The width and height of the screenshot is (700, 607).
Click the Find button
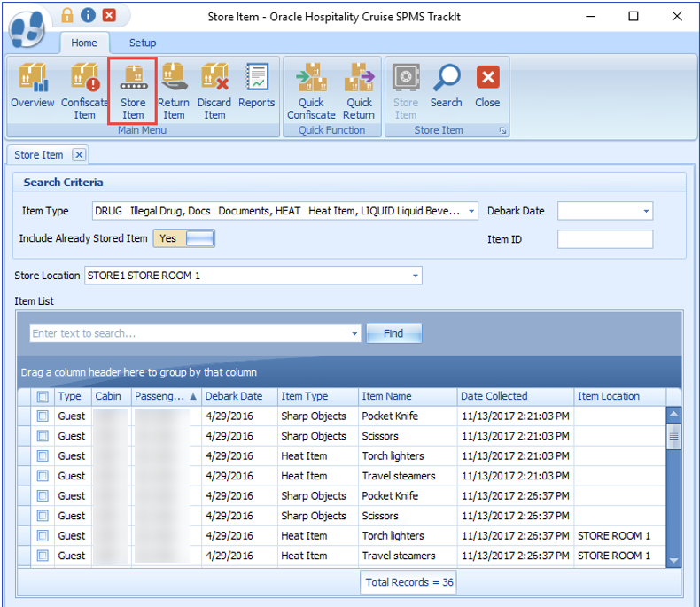393,333
